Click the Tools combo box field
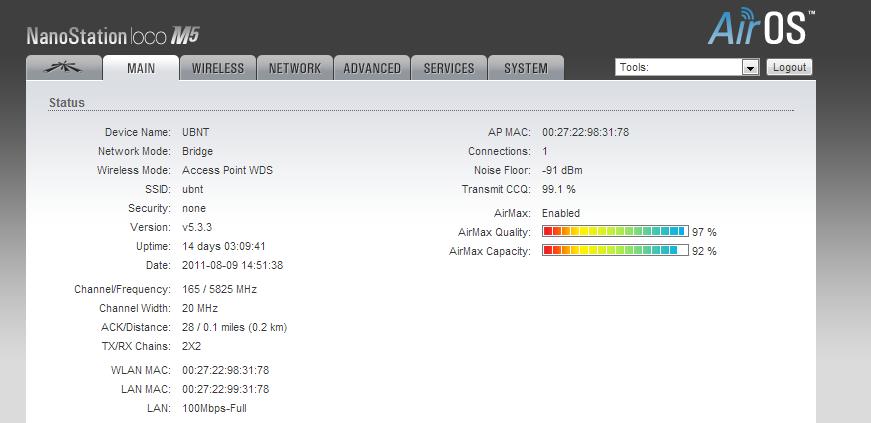This screenshot has width=871, height=423. pos(678,68)
